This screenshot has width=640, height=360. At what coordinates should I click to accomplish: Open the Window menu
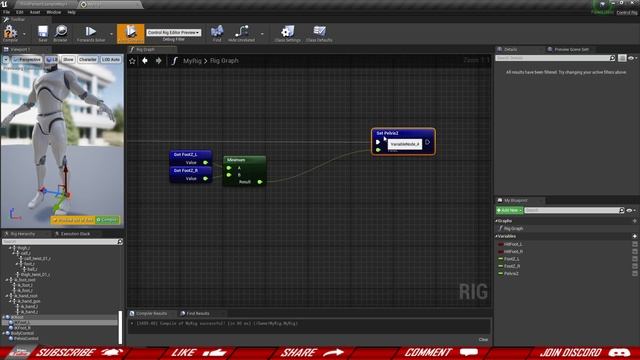click(53, 12)
